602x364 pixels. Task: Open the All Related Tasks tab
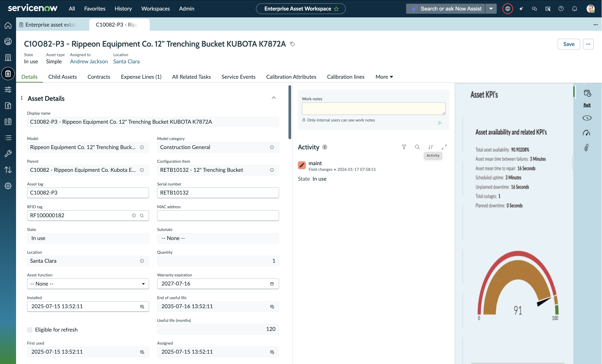click(x=191, y=77)
